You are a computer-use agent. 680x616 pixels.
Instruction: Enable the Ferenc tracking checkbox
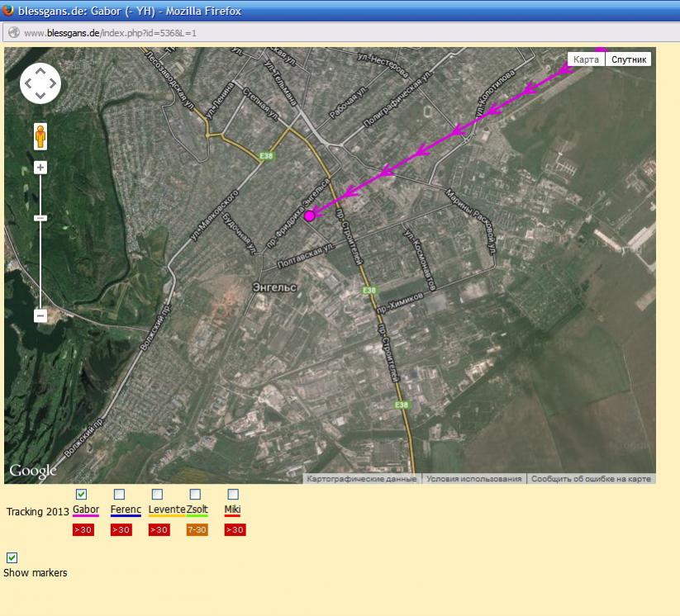pyautogui.click(x=120, y=495)
